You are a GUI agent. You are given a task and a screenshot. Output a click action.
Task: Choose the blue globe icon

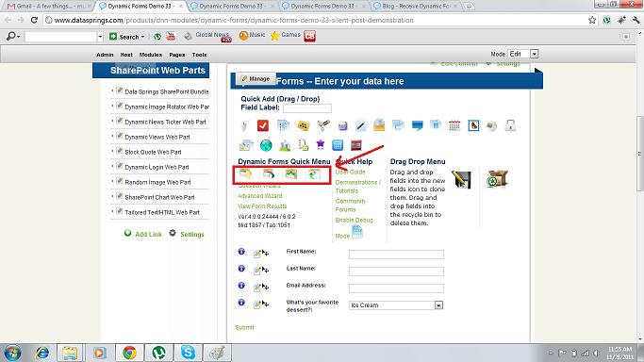[x=266, y=145]
